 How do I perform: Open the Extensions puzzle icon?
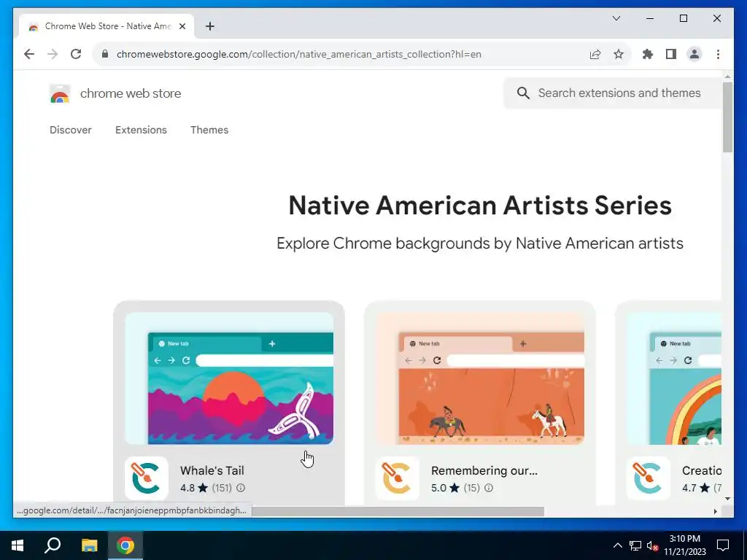click(x=648, y=54)
